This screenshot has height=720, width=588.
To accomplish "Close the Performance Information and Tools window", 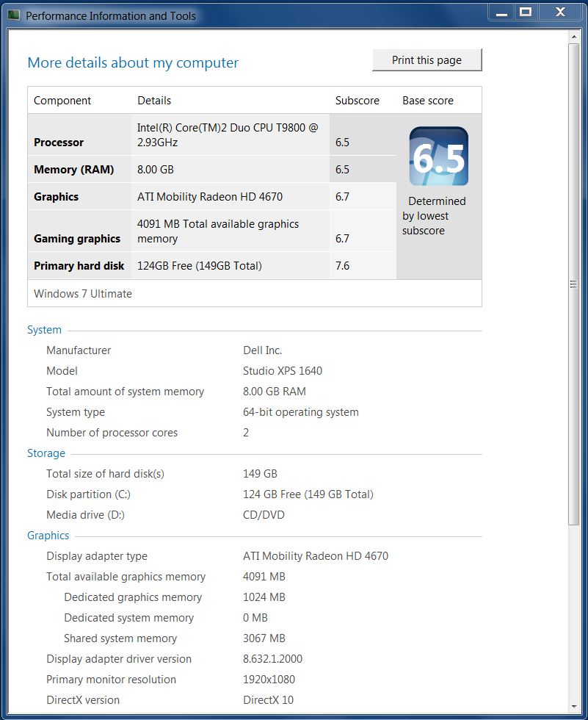I will tap(560, 12).
